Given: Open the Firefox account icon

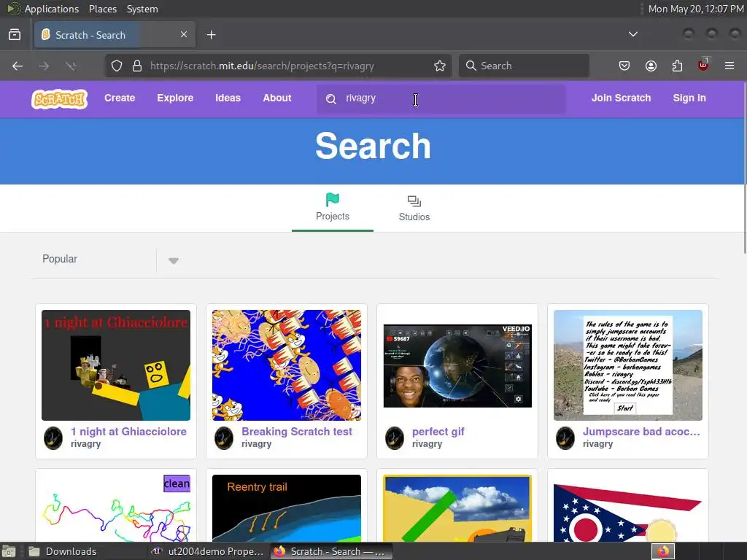Looking at the screenshot, I should (x=651, y=66).
